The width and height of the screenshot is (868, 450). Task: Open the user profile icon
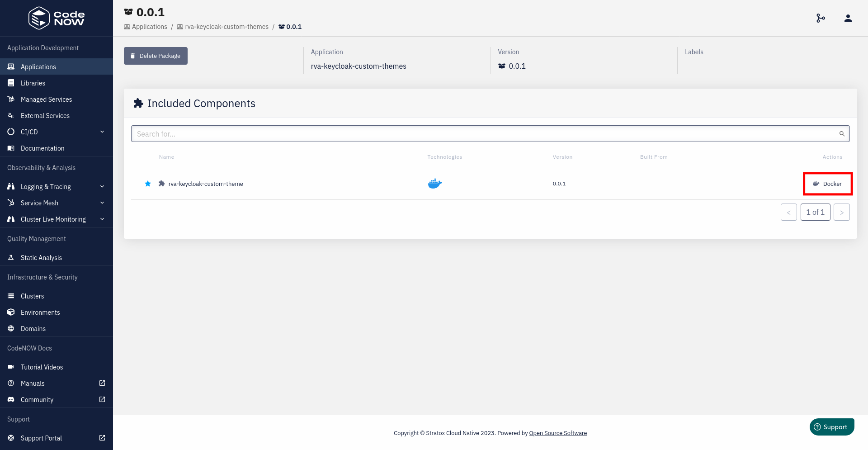click(848, 18)
